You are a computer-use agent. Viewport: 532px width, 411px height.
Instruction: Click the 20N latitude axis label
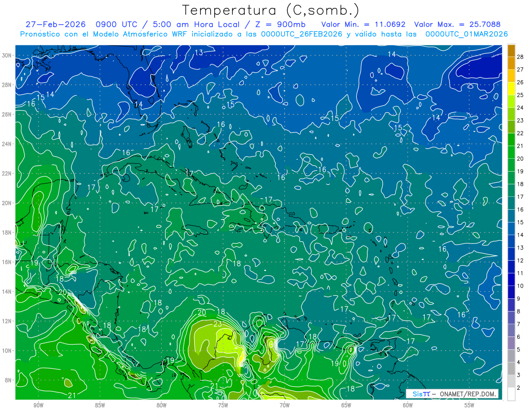[x=8, y=203]
